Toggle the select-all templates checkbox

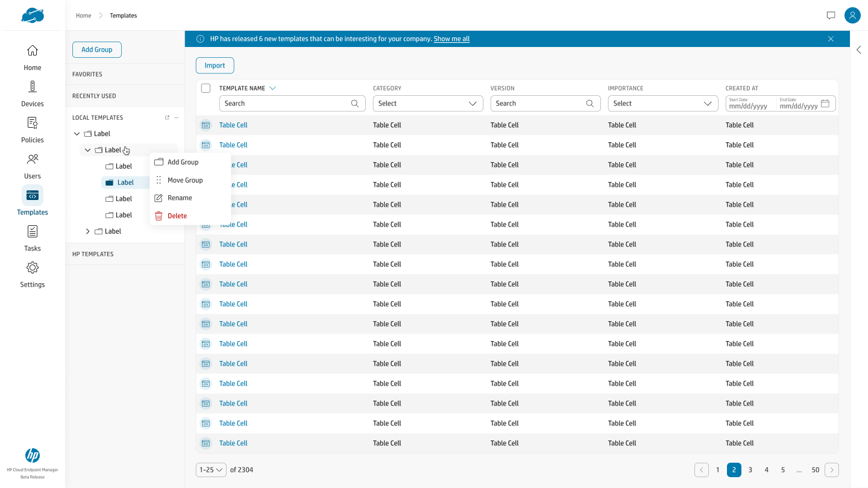206,88
